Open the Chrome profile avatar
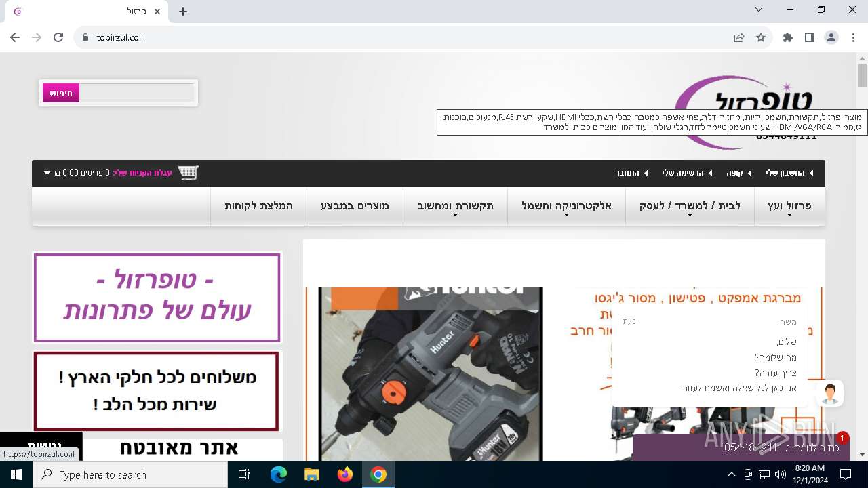868x488 pixels. click(x=831, y=37)
